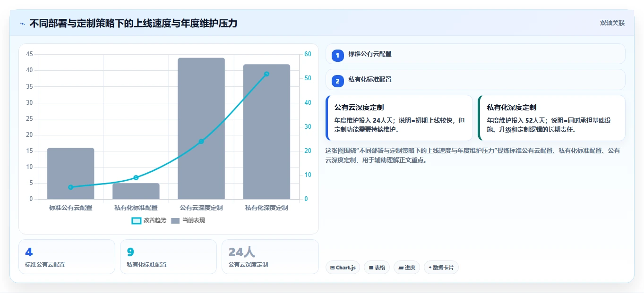Click the x-axis label 公有云深度定制
This screenshot has height=293, width=644.
tap(201, 208)
